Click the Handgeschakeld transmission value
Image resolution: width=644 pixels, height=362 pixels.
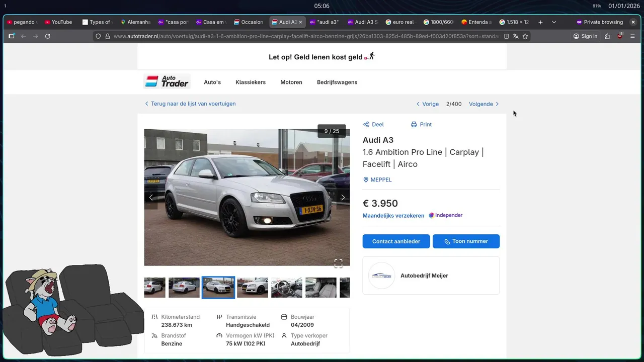[248, 325]
